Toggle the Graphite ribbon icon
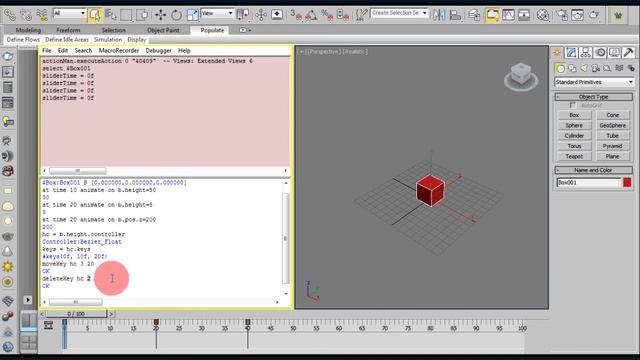Screen dimensions: 640x360 click(x=493, y=15)
